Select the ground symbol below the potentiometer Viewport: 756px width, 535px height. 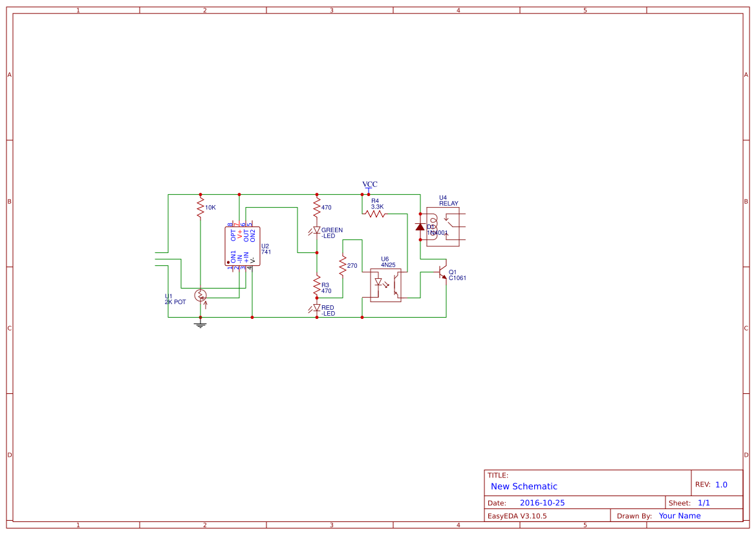click(x=200, y=323)
